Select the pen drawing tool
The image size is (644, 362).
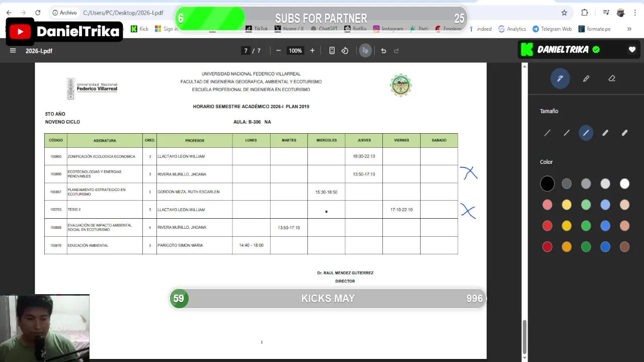[x=560, y=78]
